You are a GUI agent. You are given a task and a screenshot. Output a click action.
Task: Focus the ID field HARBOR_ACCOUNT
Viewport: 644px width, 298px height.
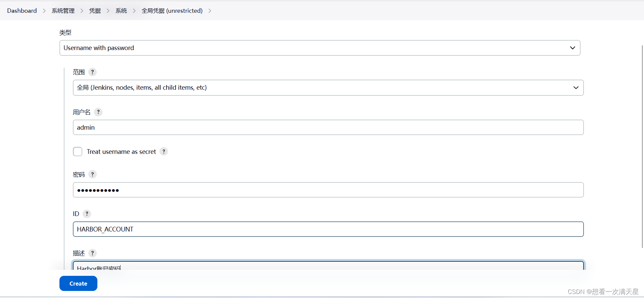pyautogui.click(x=328, y=229)
